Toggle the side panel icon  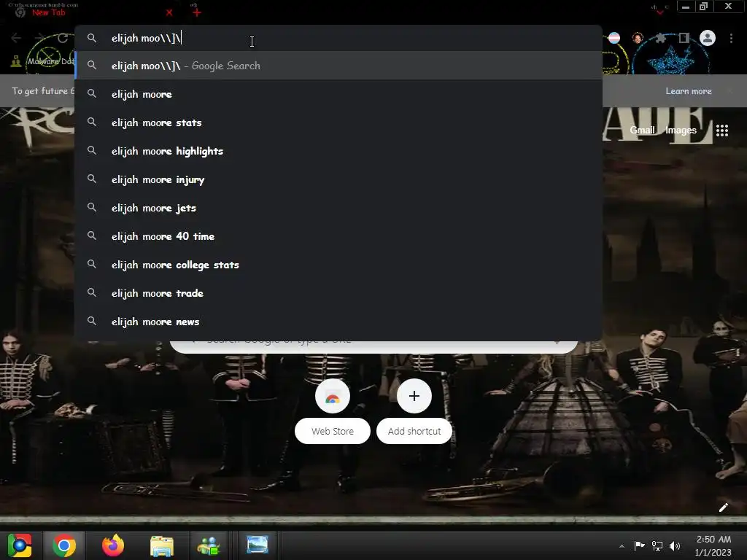(684, 38)
